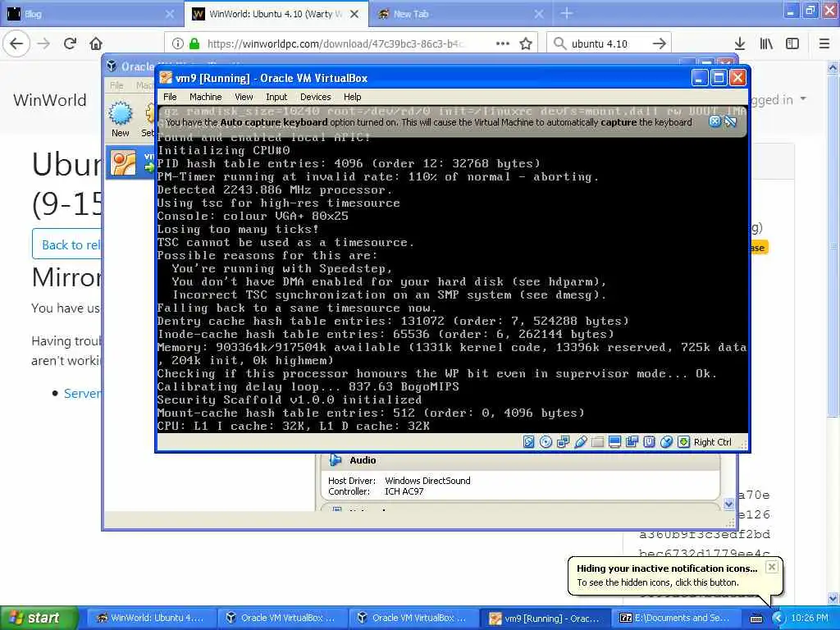Open the Input menu in vm9 window
Screen dimensions: 840x630
pos(276,97)
